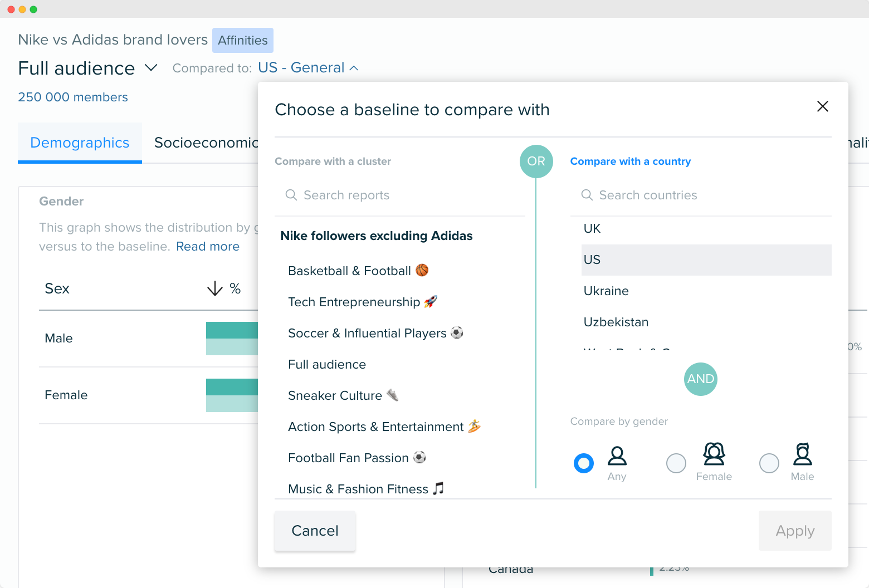Open the Demographics tab
Image resolution: width=869 pixels, height=588 pixels.
pyautogui.click(x=80, y=143)
